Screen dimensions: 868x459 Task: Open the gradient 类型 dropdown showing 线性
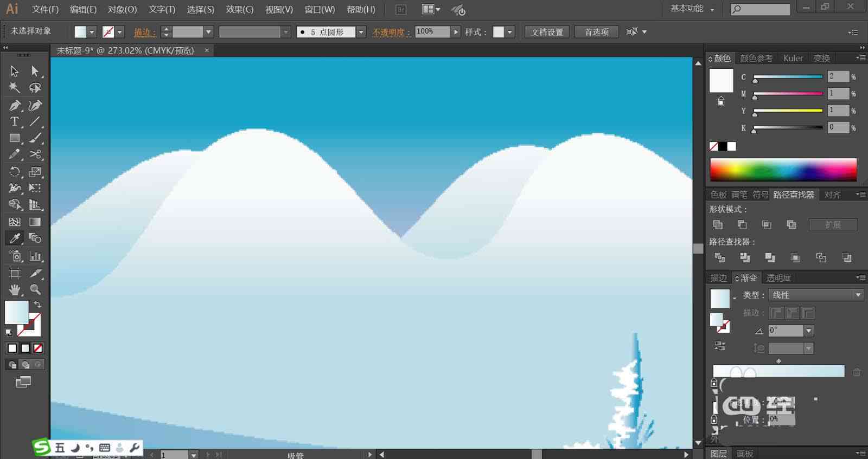click(x=858, y=295)
